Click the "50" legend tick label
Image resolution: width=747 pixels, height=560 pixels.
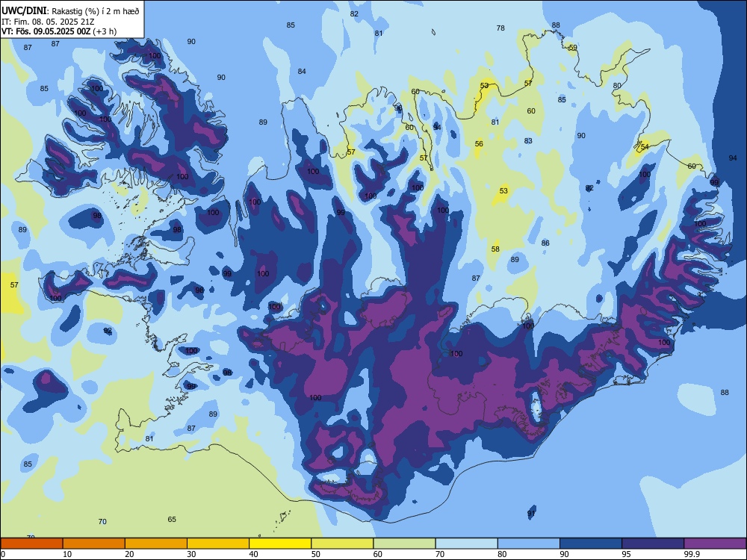tap(316, 554)
